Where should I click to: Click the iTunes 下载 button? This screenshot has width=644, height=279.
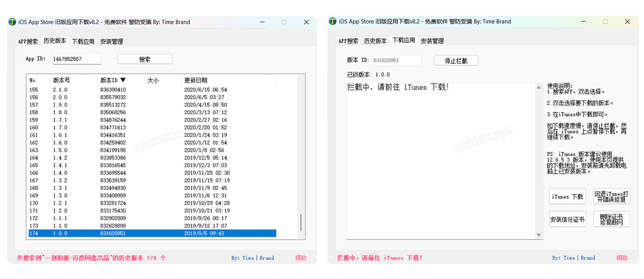(x=568, y=197)
